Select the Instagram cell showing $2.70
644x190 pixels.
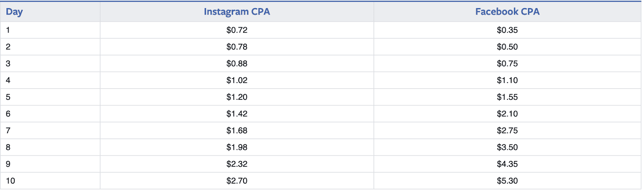click(x=237, y=181)
